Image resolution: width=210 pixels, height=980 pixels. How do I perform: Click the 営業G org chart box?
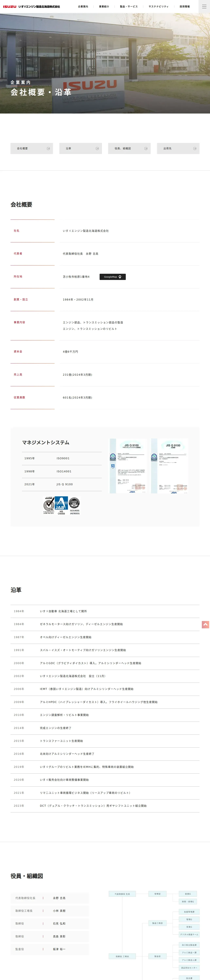click(189, 927)
